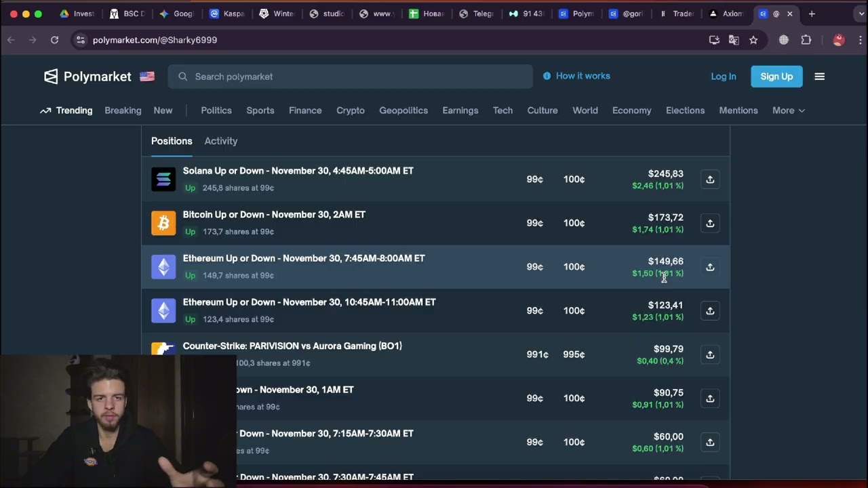Screen dimensions: 868x488
Task: Click the 991¢ average price
Action: click(537, 354)
